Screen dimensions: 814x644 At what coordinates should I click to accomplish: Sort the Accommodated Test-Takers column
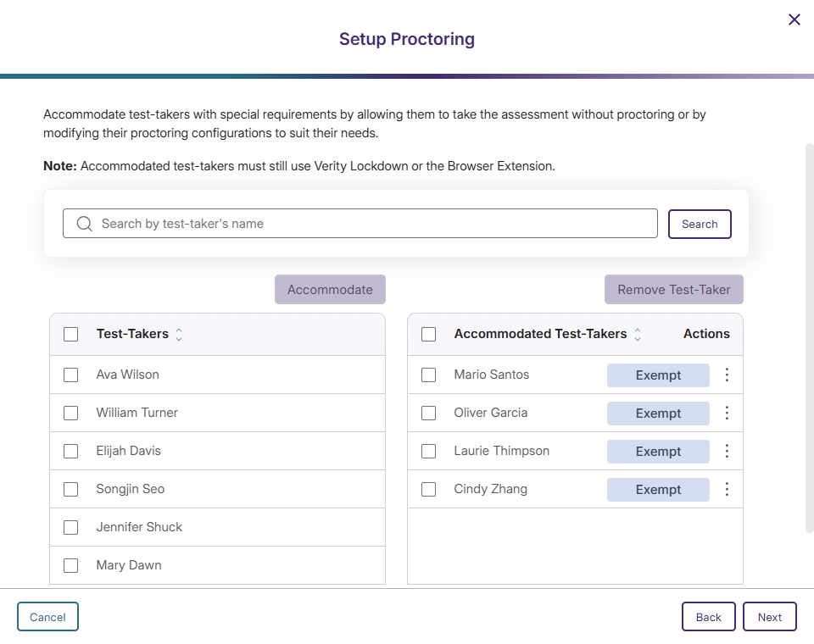tap(638, 335)
